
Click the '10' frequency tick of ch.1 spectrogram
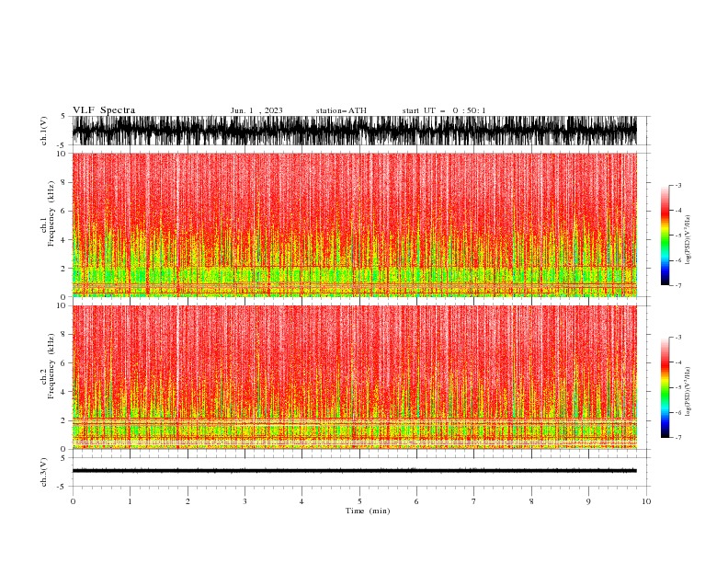(x=62, y=154)
